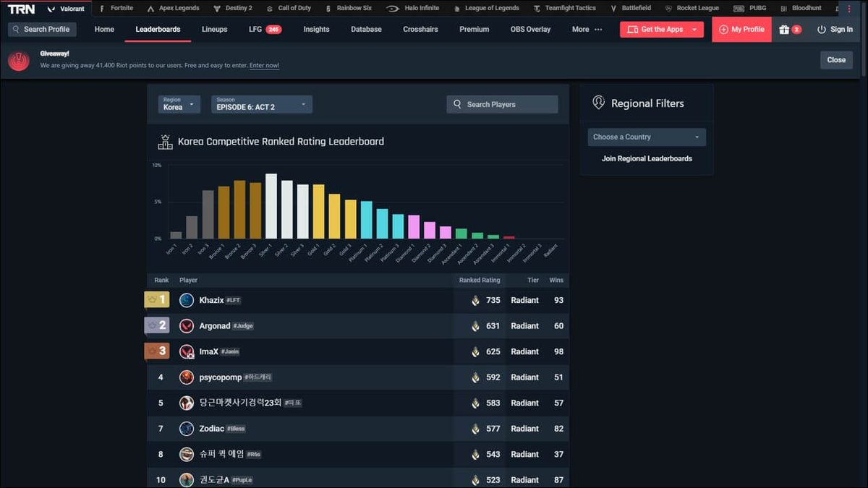The height and width of the screenshot is (488, 868).
Task: Switch to the Fortnite game tab
Action: [x=116, y=9]
